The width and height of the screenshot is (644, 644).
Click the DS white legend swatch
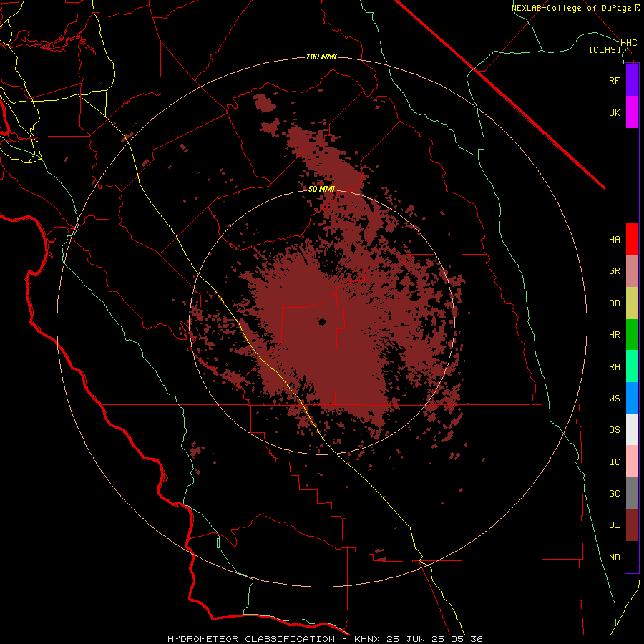tap(632, 429)
